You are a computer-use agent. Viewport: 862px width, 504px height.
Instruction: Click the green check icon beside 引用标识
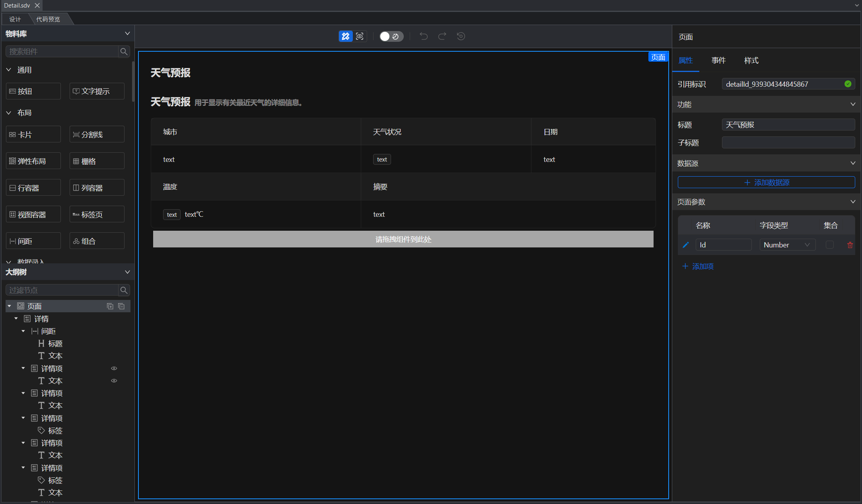click(848, 84)
